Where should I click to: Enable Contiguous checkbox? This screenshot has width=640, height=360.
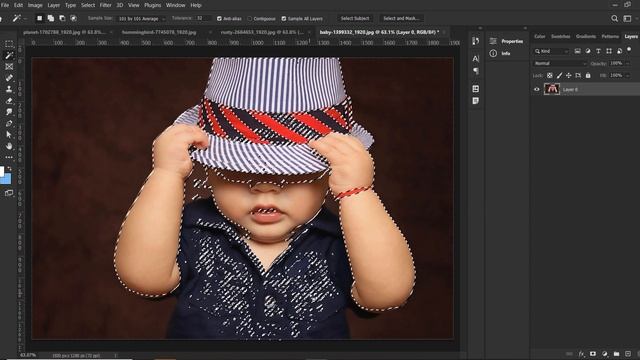pos(250,19)
